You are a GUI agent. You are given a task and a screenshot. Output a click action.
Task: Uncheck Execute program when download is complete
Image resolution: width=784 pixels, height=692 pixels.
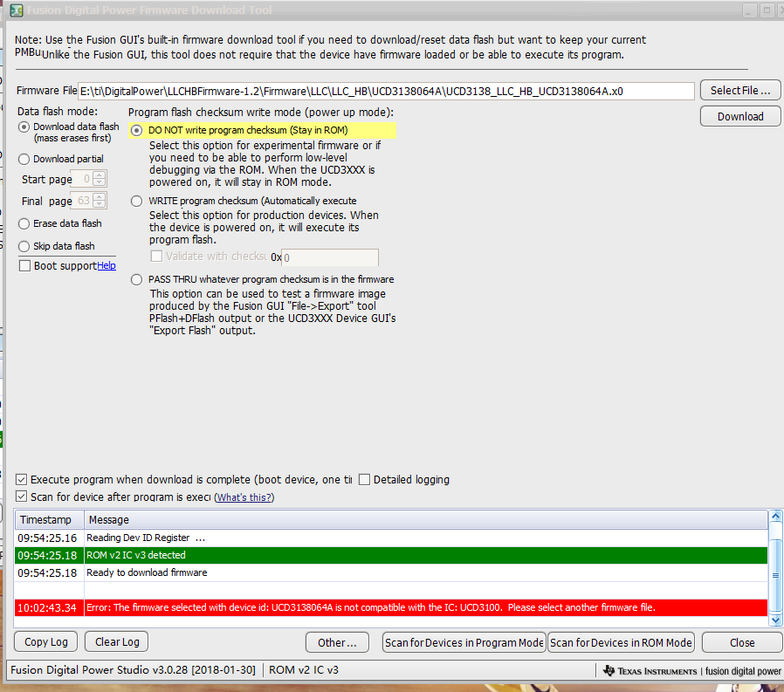point(21,480)
